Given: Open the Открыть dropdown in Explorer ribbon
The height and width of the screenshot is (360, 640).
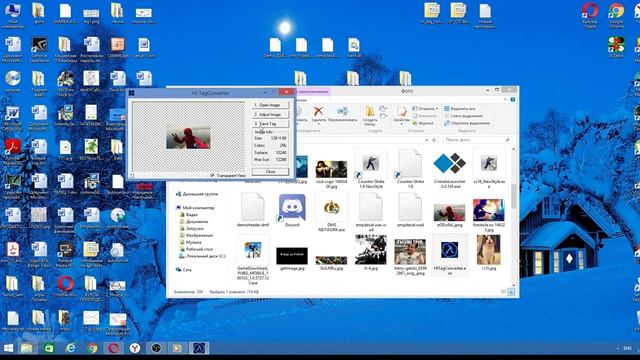Looking at the screenshot, I should (425, 109).
